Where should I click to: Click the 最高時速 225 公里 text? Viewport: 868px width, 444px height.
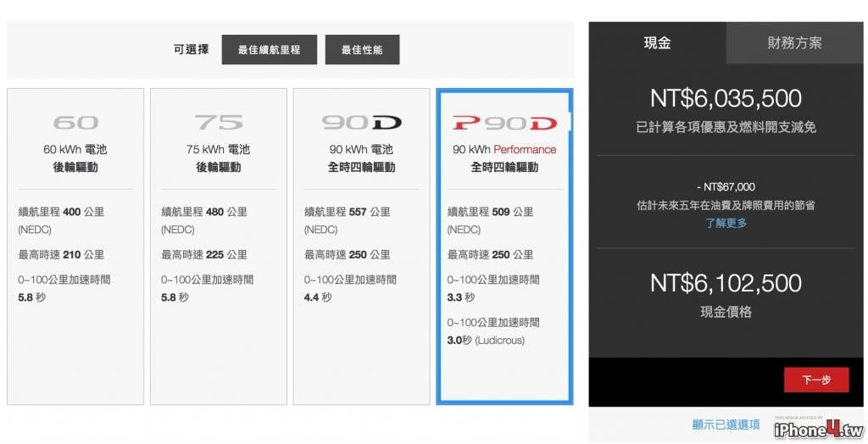coord(203,255)
